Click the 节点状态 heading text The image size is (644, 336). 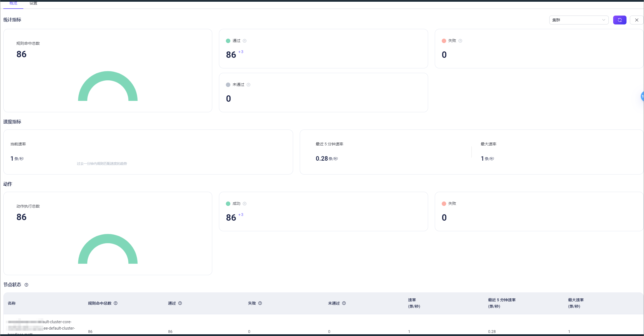(x=12, y=285)
